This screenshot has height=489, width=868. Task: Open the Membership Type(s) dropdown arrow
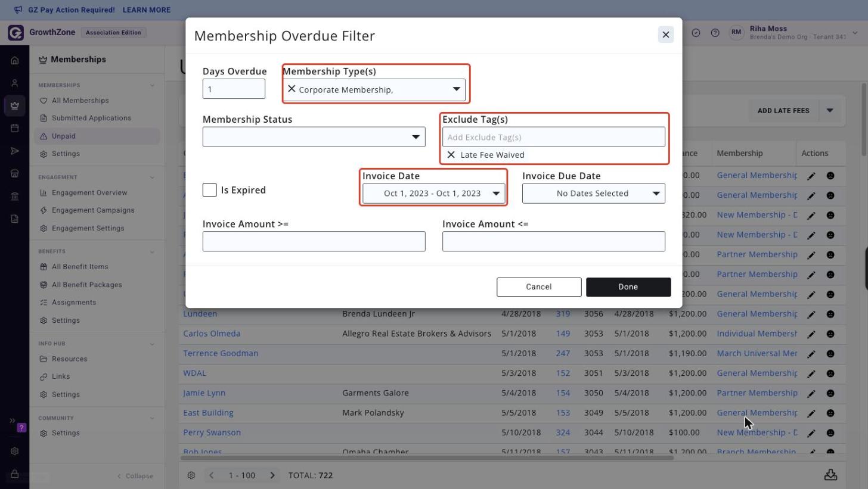coord(457,89)
